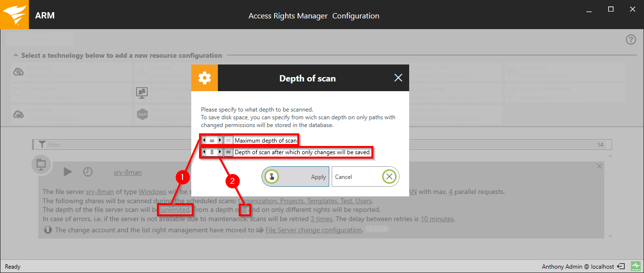644x273 pixels.
Task: Decrease the Maximum depth of scan value
Action: 204,140
